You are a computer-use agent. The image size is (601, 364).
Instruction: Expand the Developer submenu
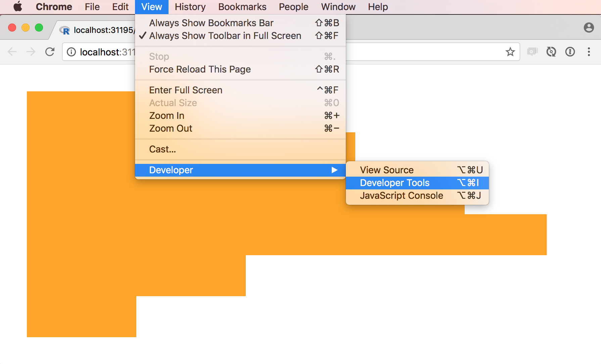[x=240, y=170]
